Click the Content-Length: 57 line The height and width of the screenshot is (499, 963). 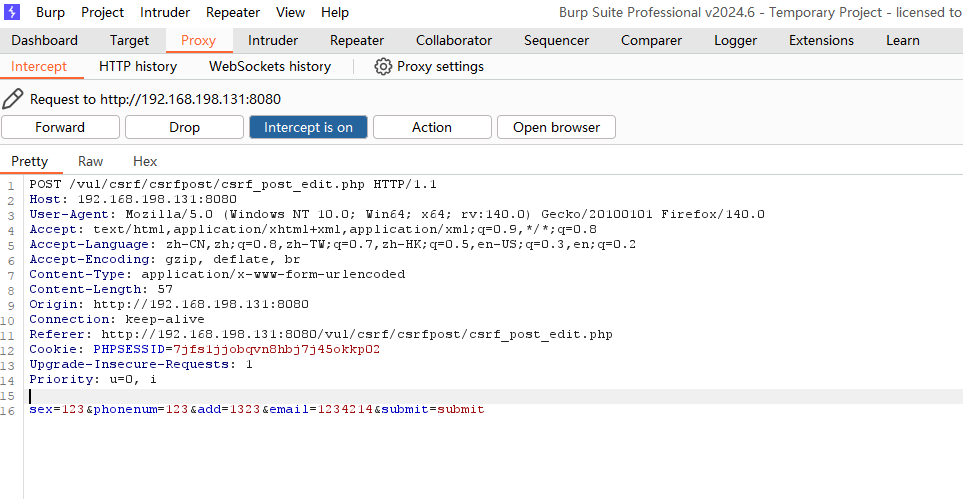click(x=101, y=289)
